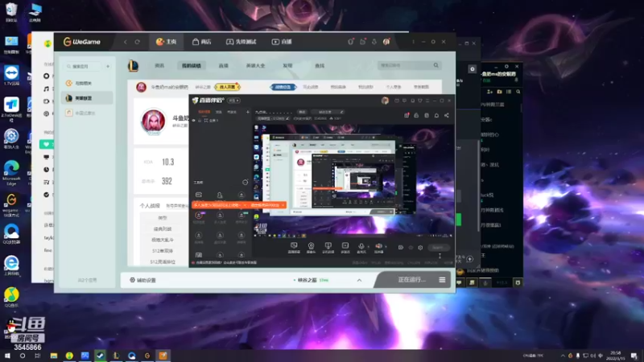Image resolution: width=644 pixels, height=362 pixels.
Task: Open the Windows Start menu
Action: (7, 356)
